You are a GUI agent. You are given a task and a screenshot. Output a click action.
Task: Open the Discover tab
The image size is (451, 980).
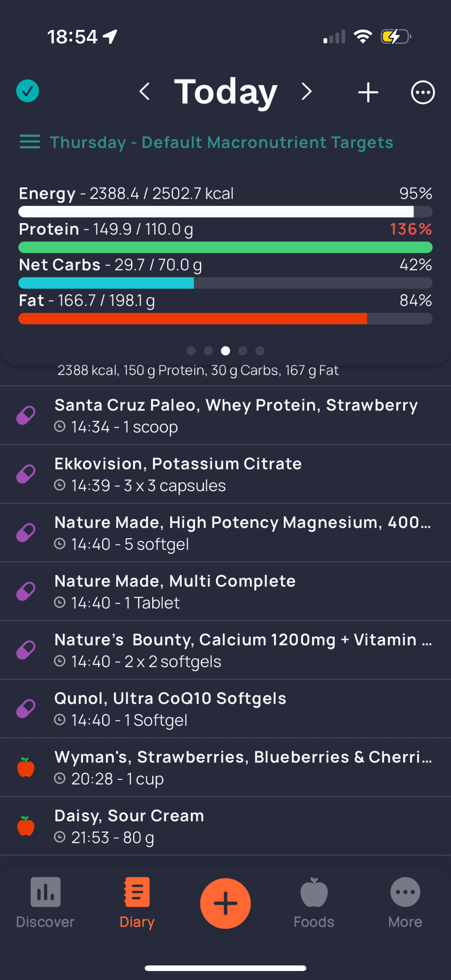(45, 903)
